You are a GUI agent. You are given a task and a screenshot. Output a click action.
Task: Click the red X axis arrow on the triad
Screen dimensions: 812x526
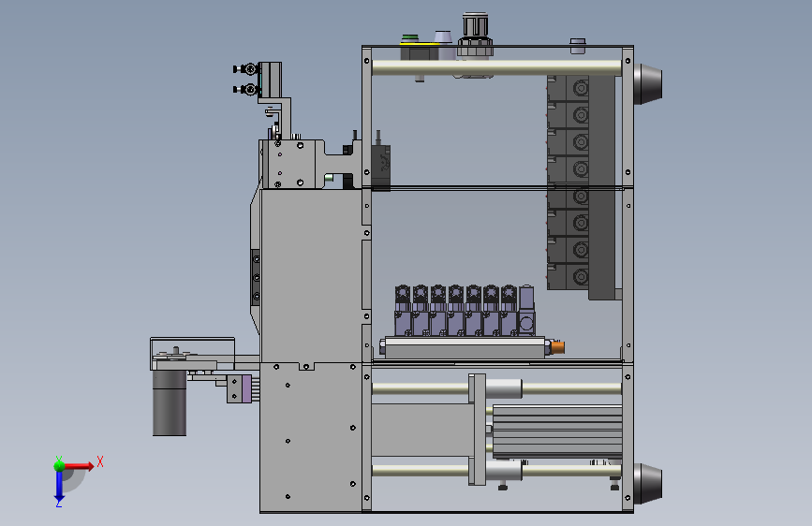tap(80, 466)
